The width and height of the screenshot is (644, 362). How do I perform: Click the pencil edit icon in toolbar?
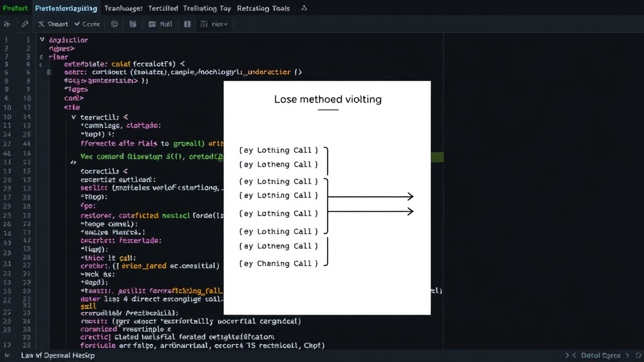pyautogui.click(x=25, y=25)
